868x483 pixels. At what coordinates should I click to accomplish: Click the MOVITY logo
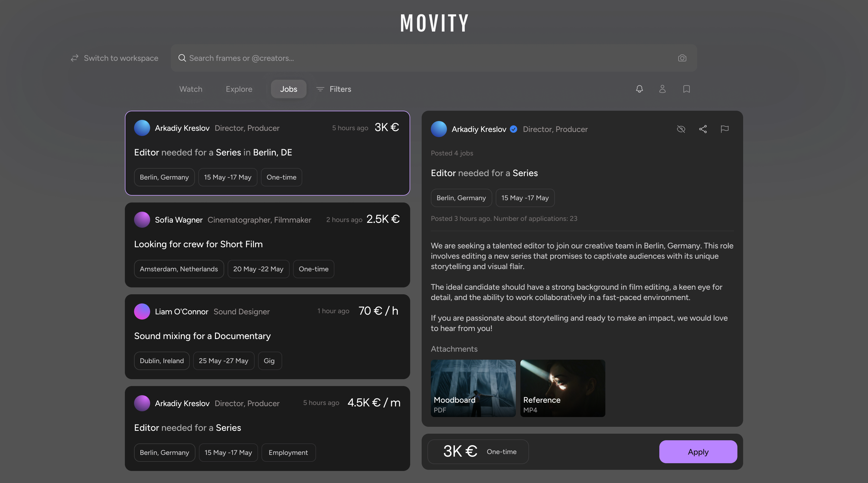[x=434, y=23]
